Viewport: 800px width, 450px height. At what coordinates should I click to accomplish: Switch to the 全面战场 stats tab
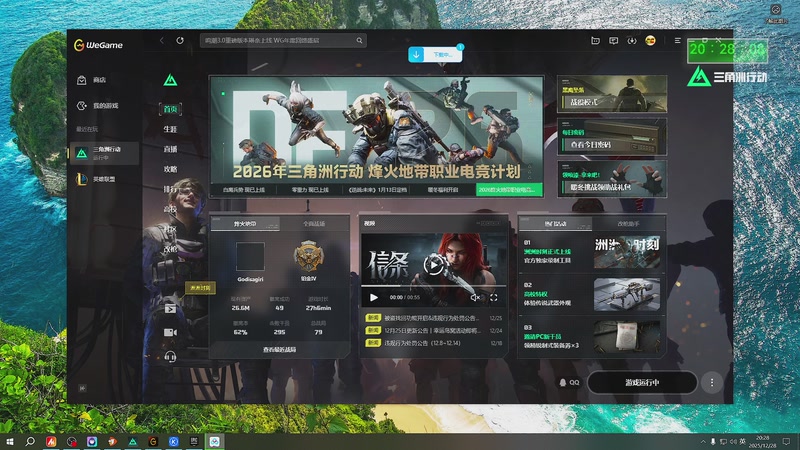pos(314,223)
